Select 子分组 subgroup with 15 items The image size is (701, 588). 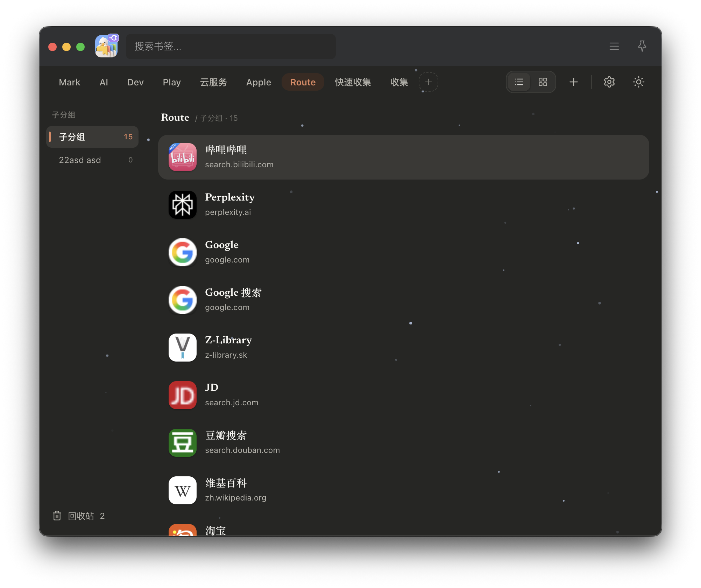92,137
